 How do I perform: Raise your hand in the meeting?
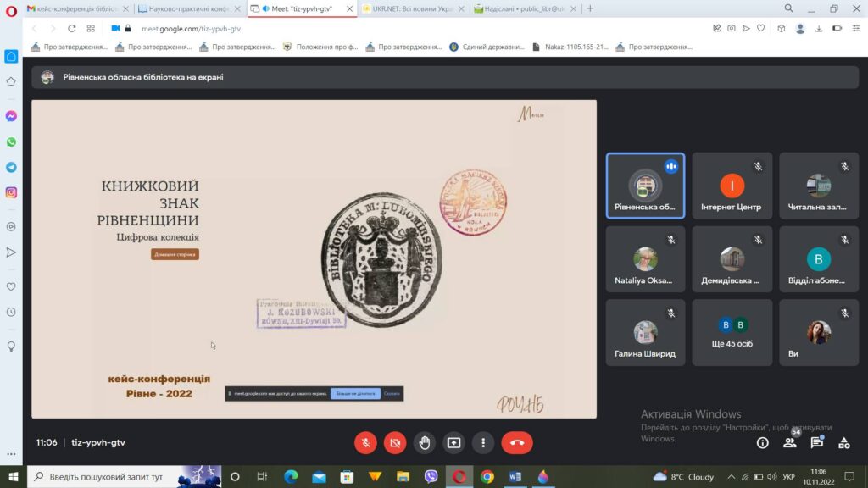coord(424,442)
